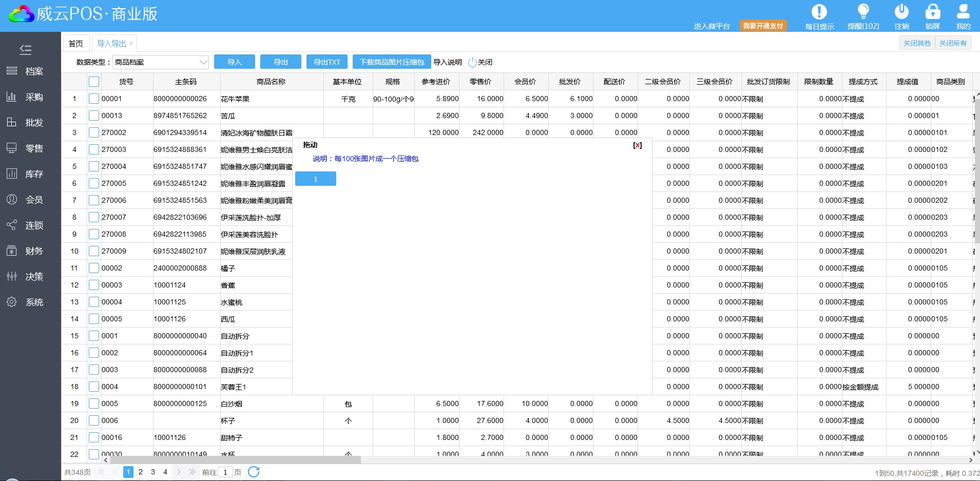This screenshot has width=980, height=481.
Task: Open the 我的 profile icon
Action: tap(963, 12)
